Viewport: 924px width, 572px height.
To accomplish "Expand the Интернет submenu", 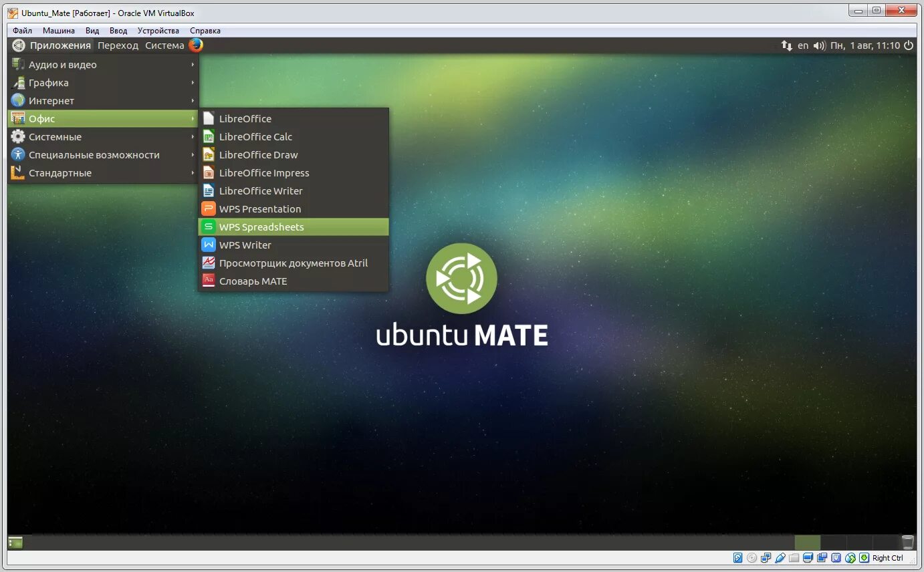I will [103, 101].
